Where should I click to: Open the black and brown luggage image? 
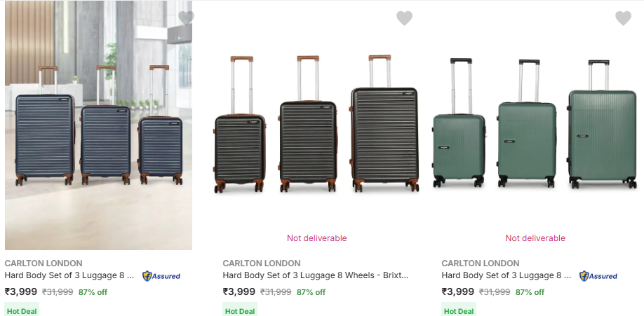(x=317, y=126)
